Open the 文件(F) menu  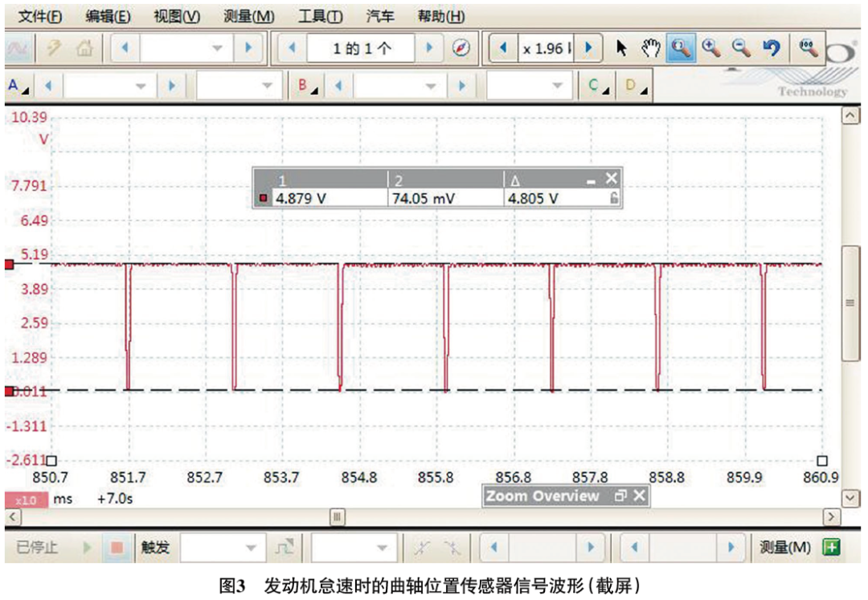click(39, 16)
